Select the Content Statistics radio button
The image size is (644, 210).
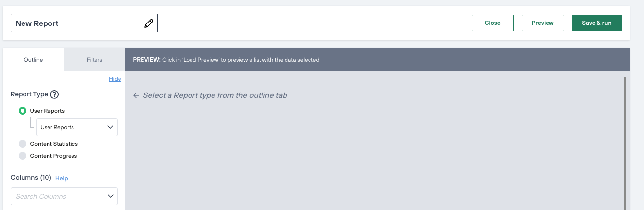(23, 144)
